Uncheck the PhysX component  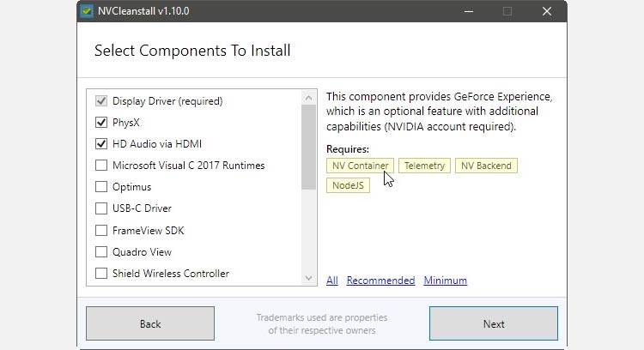(101, 123)
